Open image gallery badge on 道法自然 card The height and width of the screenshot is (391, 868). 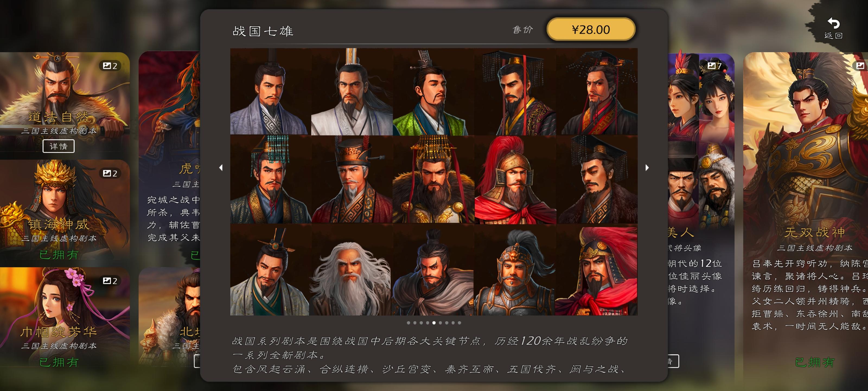[110, 66]
